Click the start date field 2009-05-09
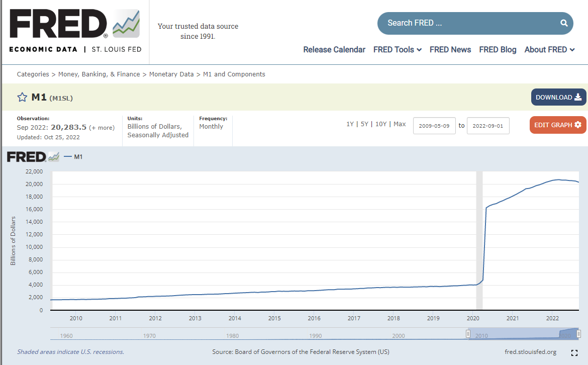Screen dimensions: 588x365 point(434,126)
